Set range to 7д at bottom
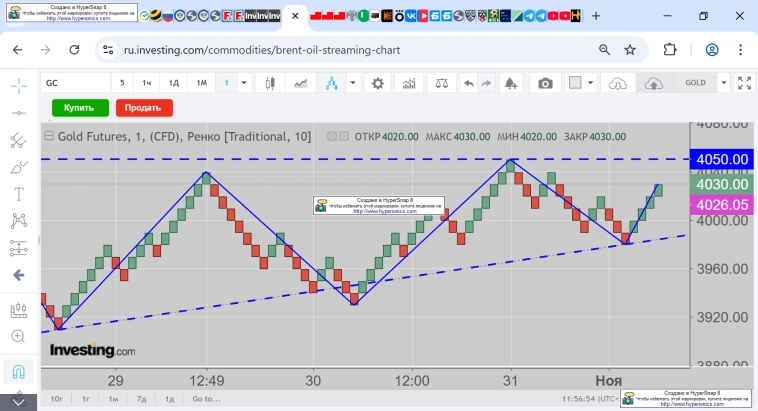Screen dimensions: 758x411 click(x=141, y=399)
